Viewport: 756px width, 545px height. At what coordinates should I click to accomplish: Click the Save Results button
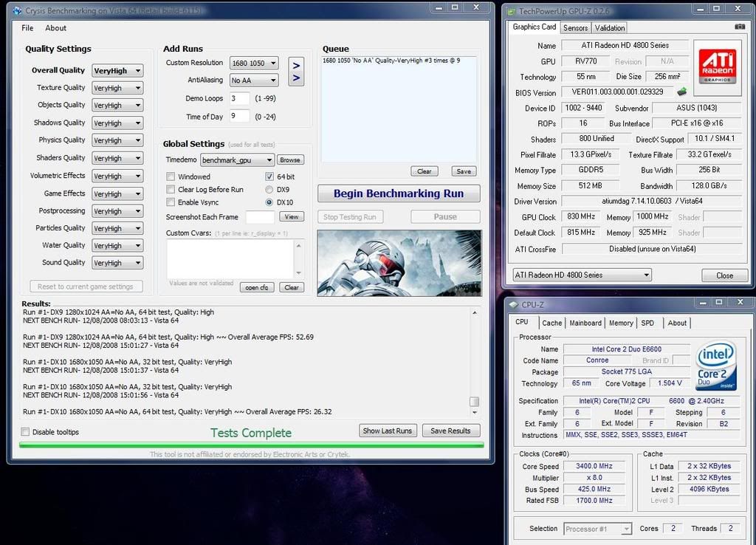click(x=450, y=431)
